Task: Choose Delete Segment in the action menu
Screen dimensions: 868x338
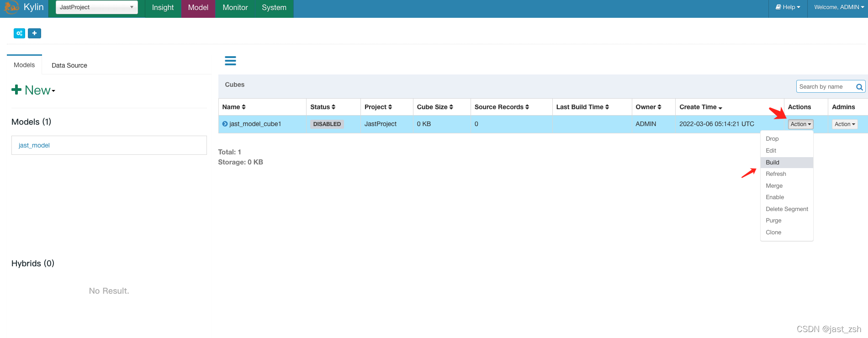Action: coord(787,209)
